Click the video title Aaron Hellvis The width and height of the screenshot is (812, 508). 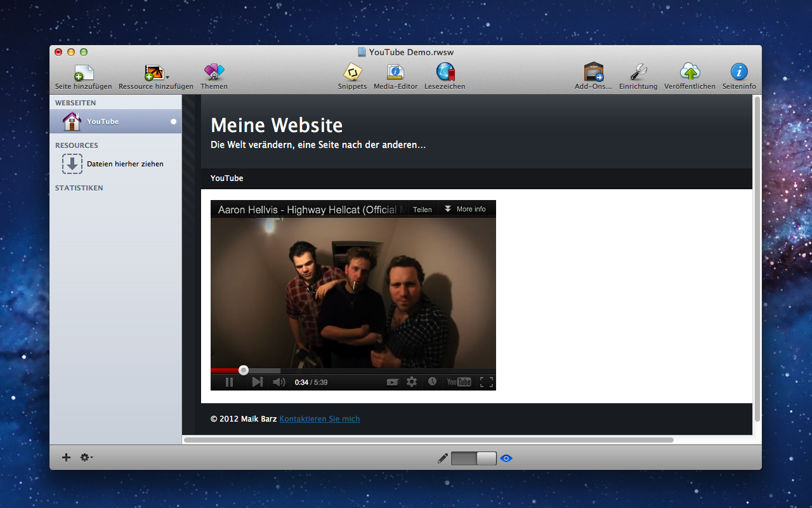click(311, 210)
